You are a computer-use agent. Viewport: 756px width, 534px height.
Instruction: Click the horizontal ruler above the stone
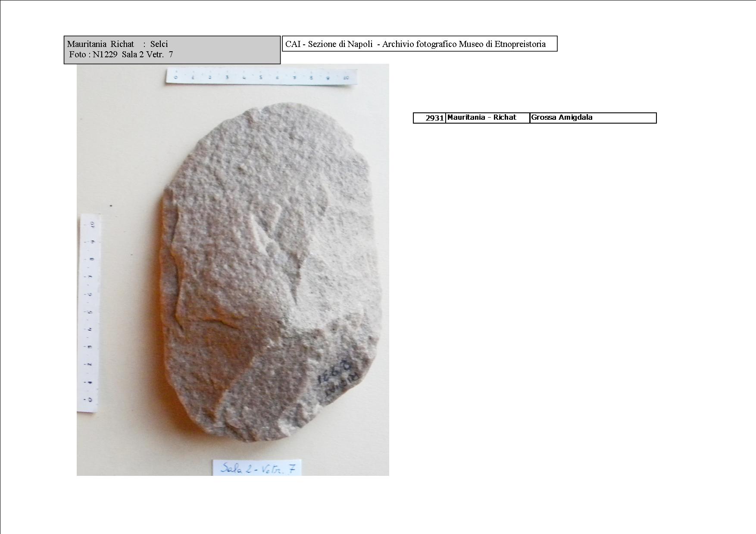(x=261, y=78)
